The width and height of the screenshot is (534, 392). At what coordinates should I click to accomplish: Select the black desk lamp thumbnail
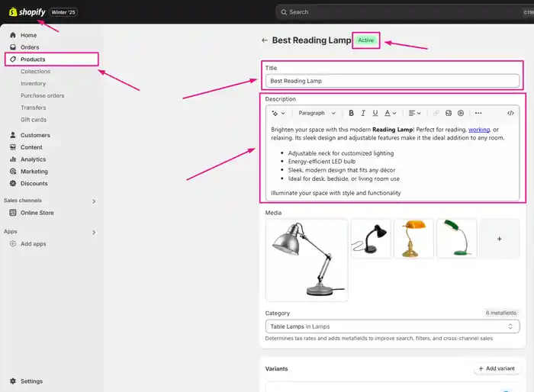click(371, 239)
